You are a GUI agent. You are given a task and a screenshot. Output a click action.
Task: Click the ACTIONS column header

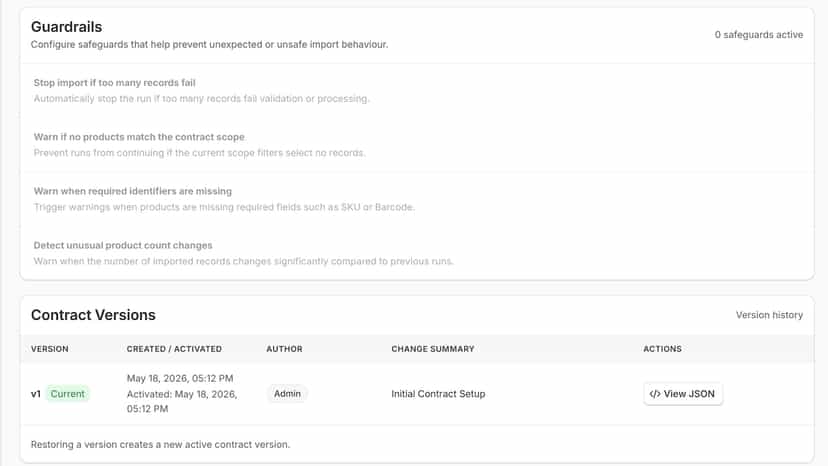pos(662,349)
